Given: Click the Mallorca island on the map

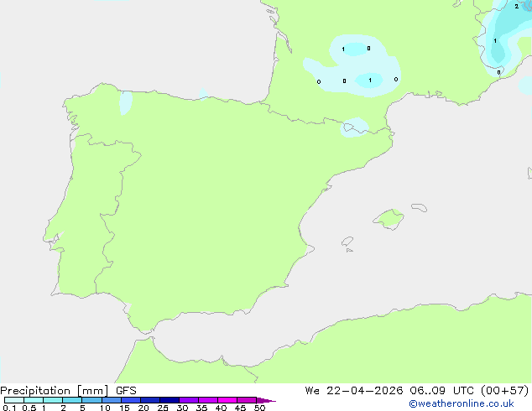Looking at the screenshot, I should tap(389, 219).
